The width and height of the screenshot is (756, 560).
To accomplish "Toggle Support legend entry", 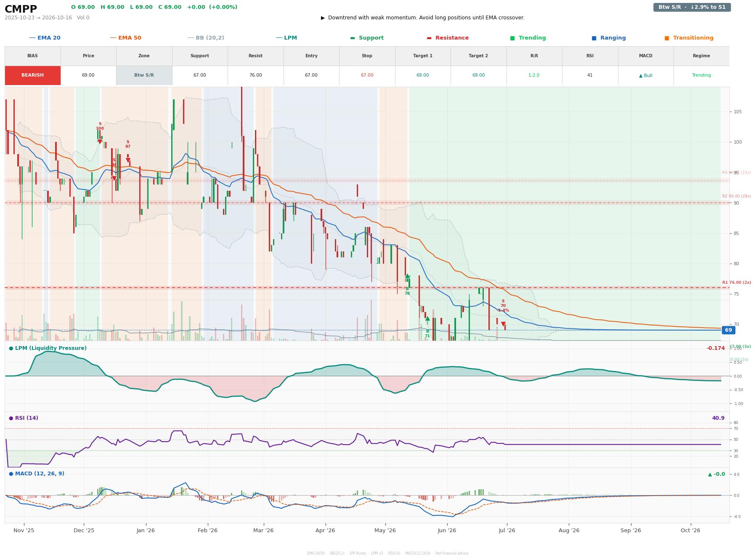I will click(x=367, y=38).
